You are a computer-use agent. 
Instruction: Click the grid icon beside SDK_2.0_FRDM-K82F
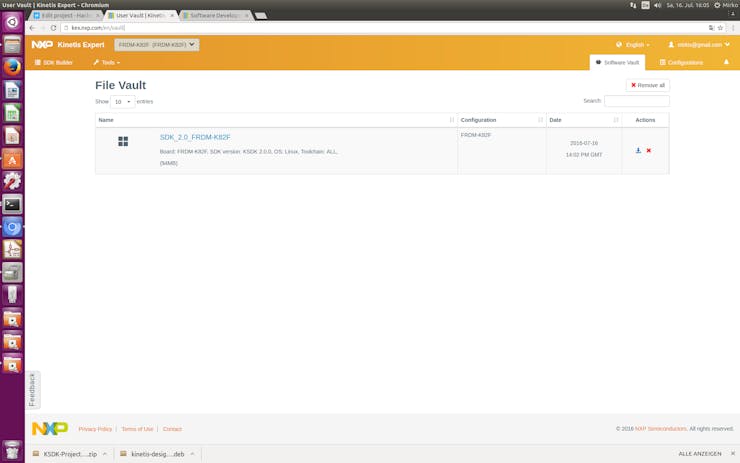pyautogui.click(x=123, y=141)
